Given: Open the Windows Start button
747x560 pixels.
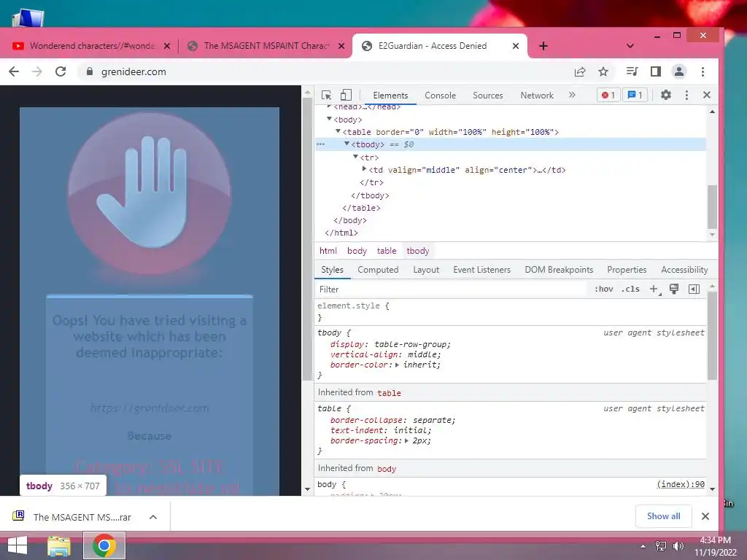Looking at the screenshot, I should click(x=18, y=545).
